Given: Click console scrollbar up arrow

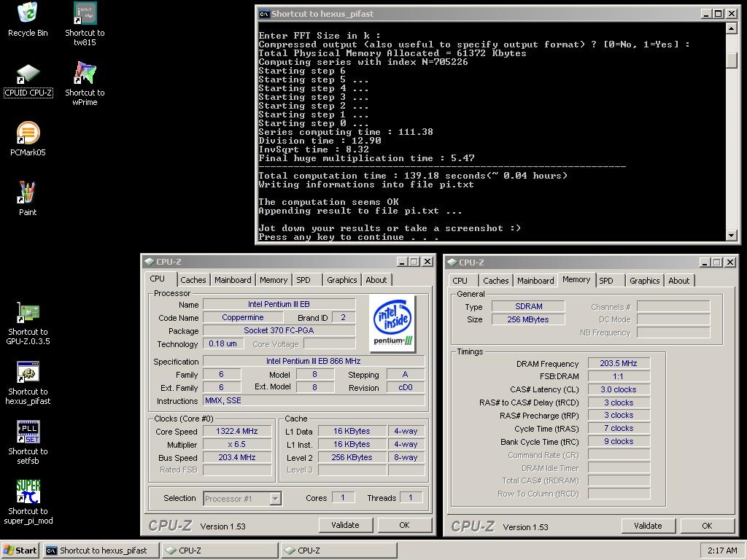Looking at the screenshot, I should click(x=731, y=28).
